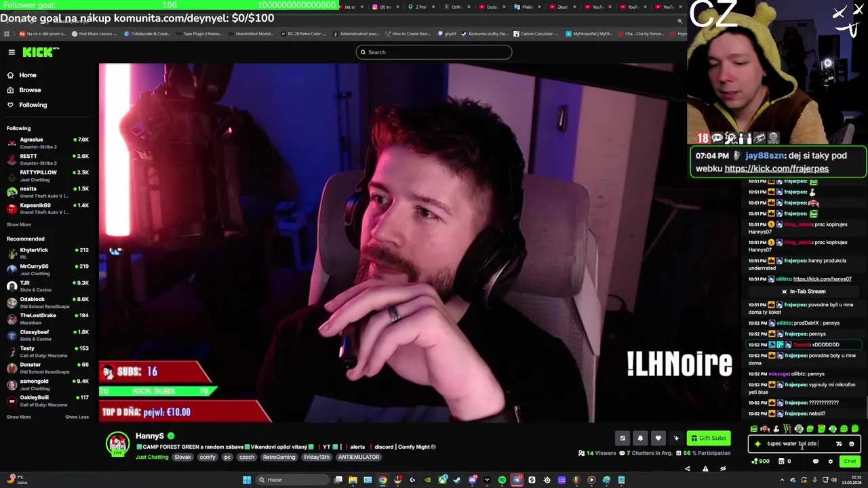Open File Explorer from taskbar
868x488 pixels.
tap(353, 480)
